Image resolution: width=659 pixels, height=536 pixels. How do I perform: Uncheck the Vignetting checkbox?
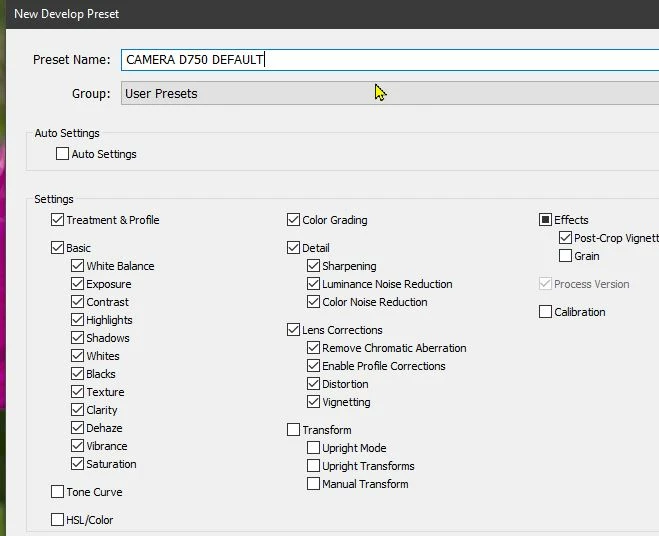pyautogui.click(x=313, y=402)
